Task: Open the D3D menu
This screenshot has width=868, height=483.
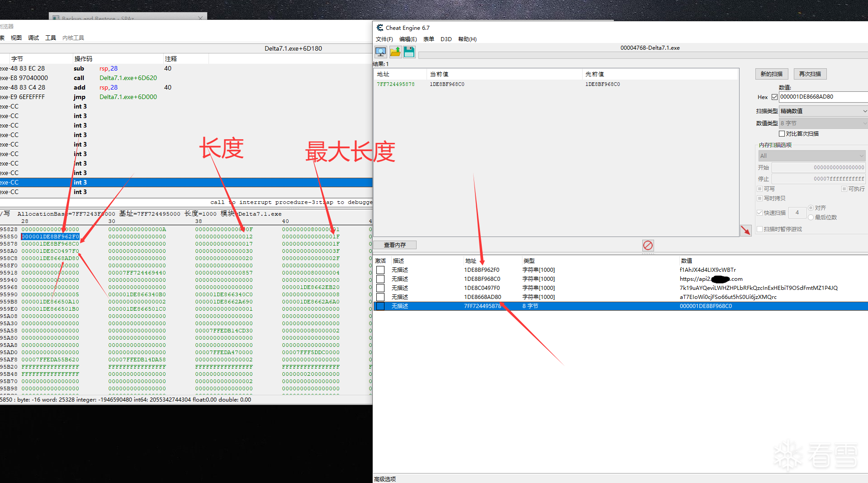Action: [446, 39]
